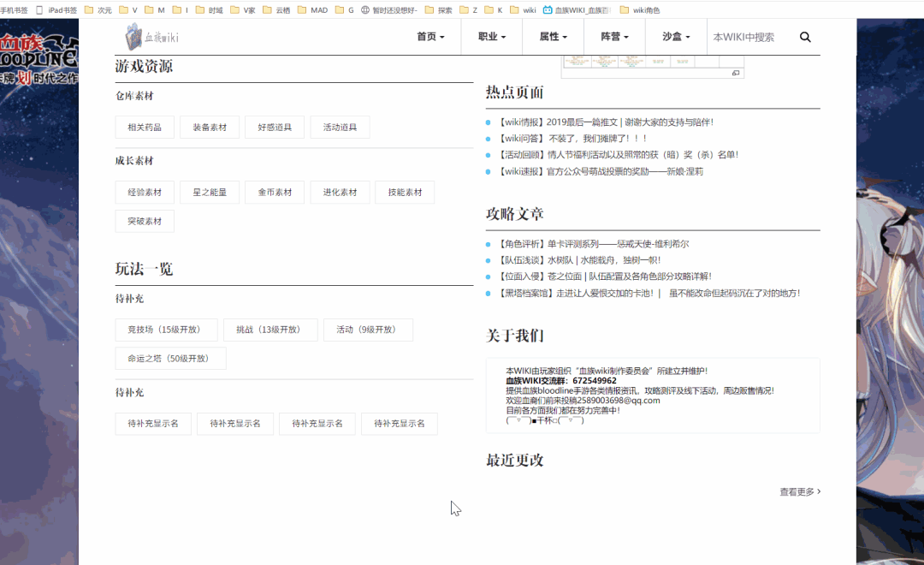Expand the 首页 dropdown menu
The height and width of the screenshot is (565, 924).
pos(430,37)
